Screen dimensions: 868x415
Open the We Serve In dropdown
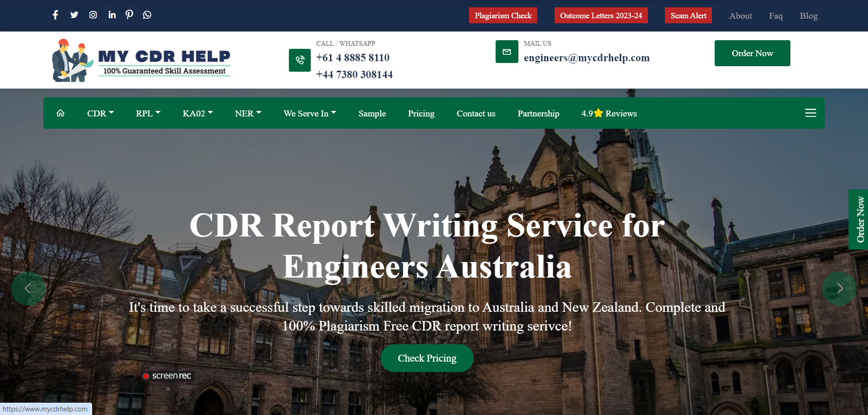(x=309, y=114)
